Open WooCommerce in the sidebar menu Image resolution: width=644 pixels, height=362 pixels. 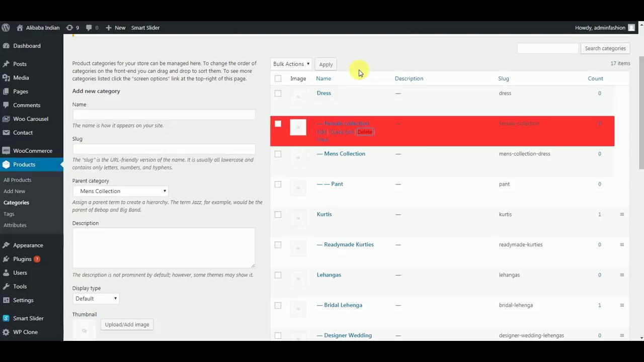(x=32, y=151)
